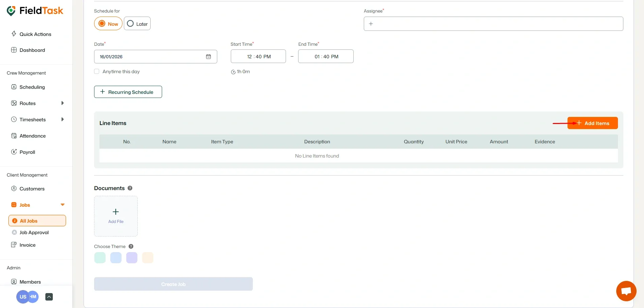644x308 pixels.
Task: Open Customers from Client Management
Action: 32,189
